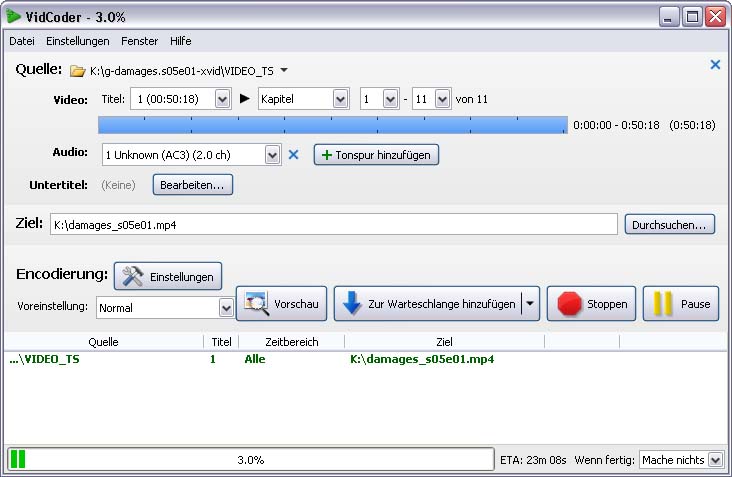Click the Titel column header

(x=221, y=342)
